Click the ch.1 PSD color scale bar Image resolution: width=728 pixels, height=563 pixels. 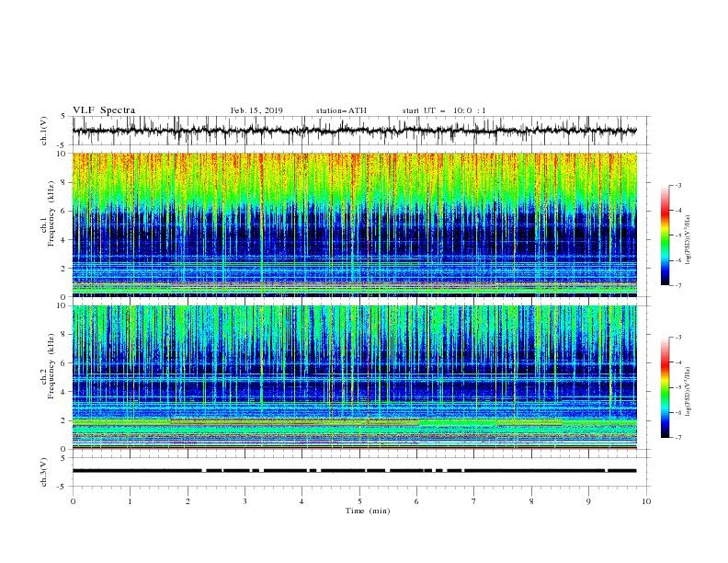coord(665,236)
